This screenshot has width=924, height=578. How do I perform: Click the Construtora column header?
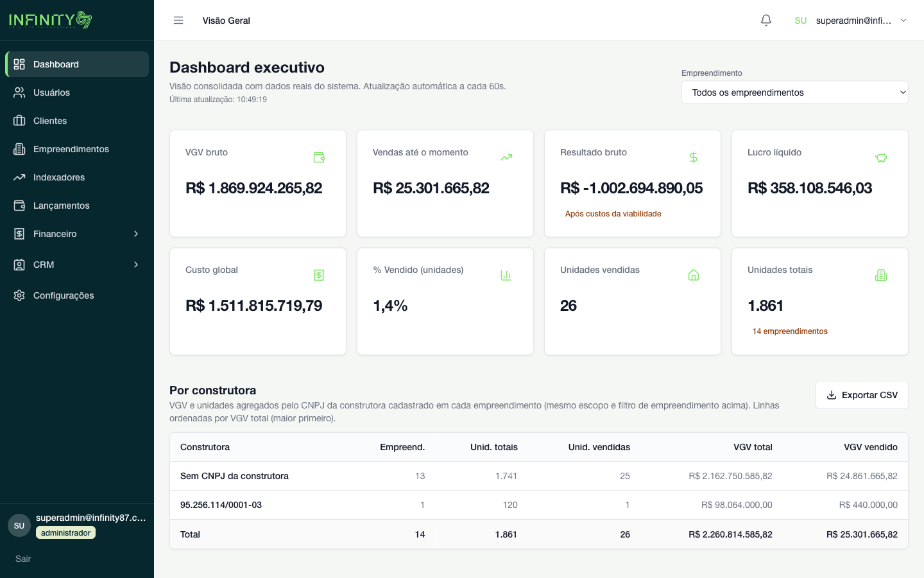click(x=205, y=447)
